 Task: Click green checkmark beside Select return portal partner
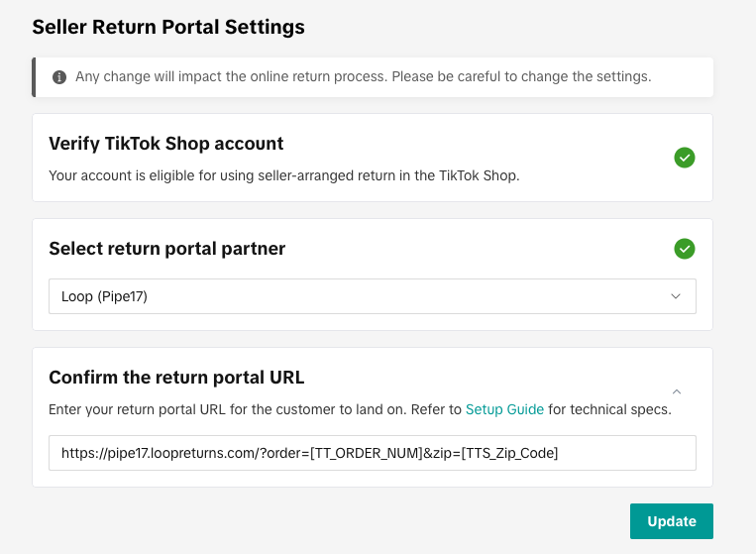click(x=684, y=249)
